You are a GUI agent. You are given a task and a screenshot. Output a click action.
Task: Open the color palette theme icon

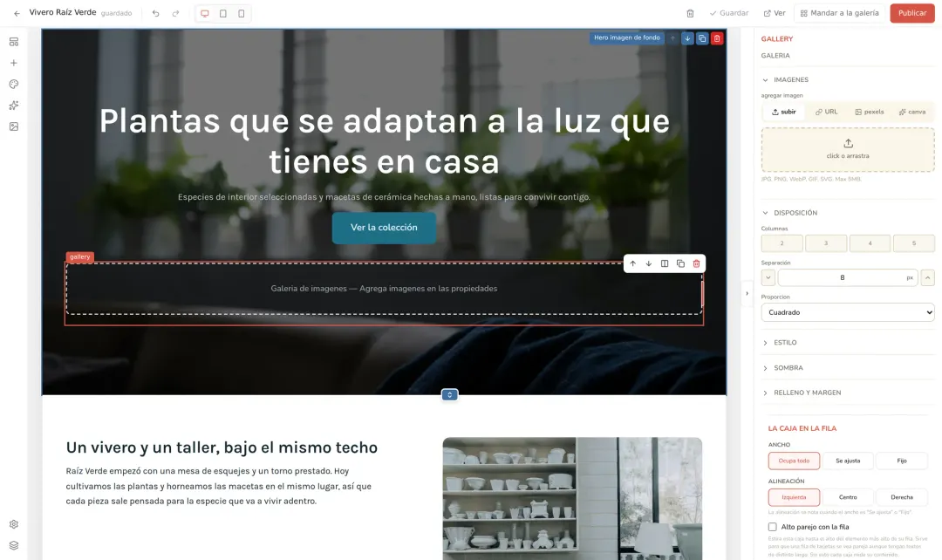pyautogui.click(x=14, y=84)
